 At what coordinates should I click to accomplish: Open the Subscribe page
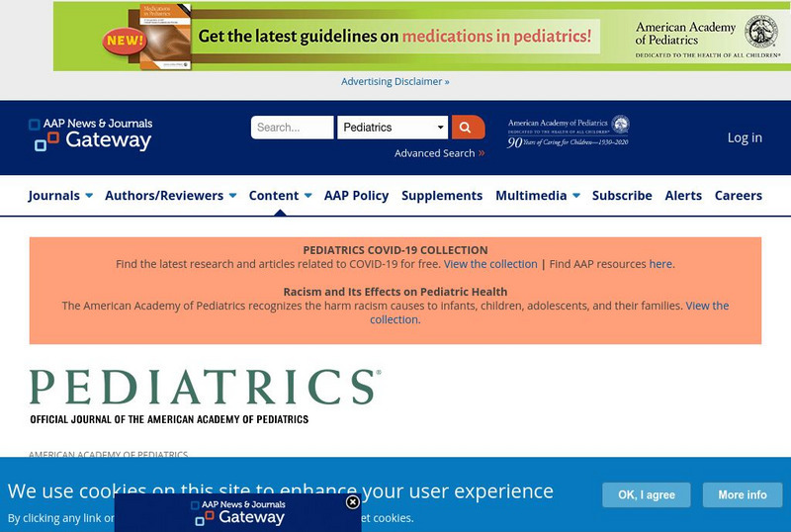click(x=622, y=196)
